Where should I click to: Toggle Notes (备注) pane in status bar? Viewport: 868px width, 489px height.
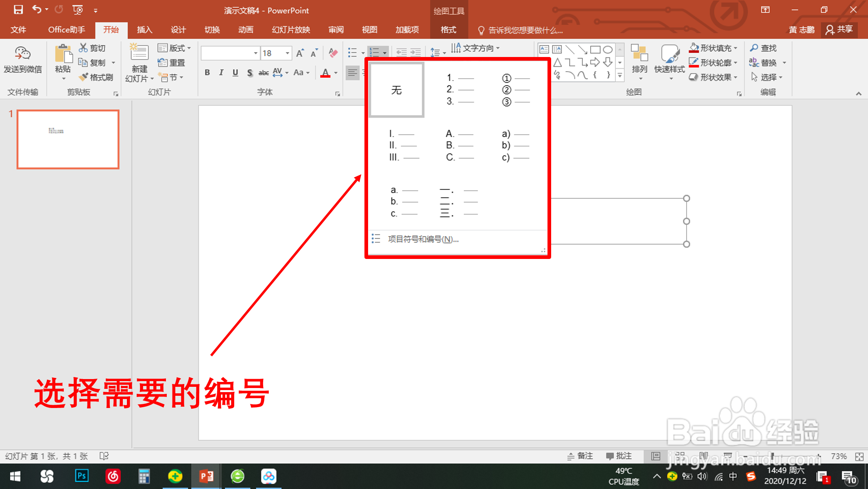(580, 456)
